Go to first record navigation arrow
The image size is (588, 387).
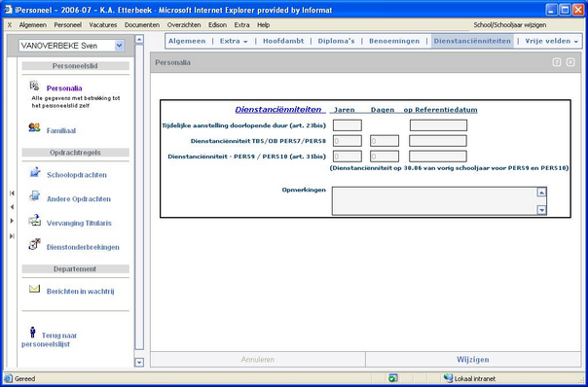click(12, 193)
